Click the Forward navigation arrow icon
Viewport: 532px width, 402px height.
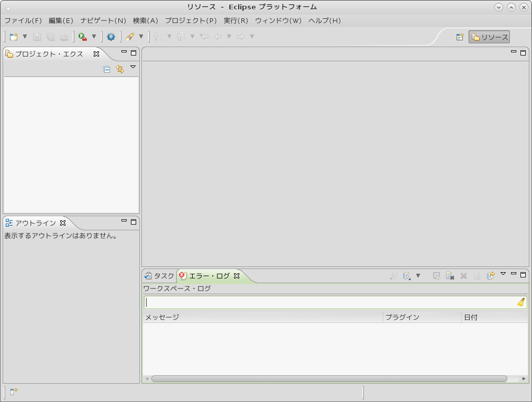pyautogui.click(x=241, y=36)
